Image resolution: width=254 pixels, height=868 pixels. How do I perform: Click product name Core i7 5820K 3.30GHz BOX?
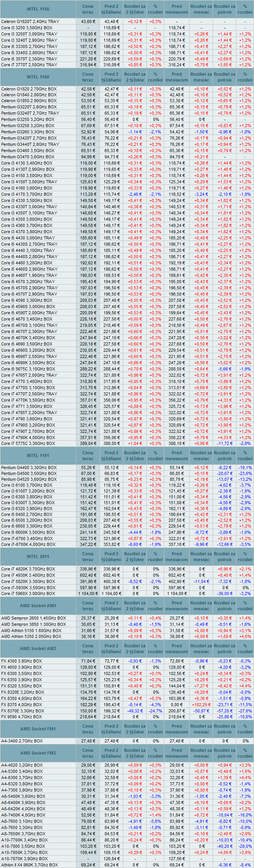[x=28, y=581]
